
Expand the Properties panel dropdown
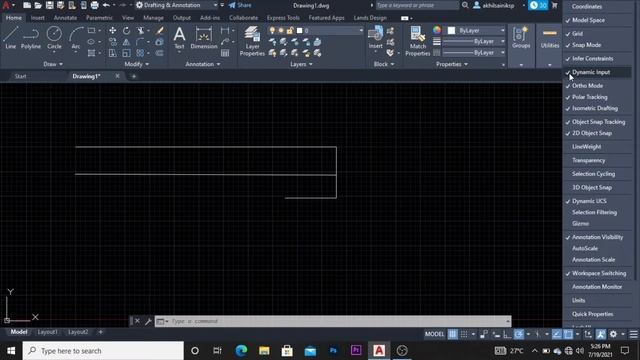[452, 64]
